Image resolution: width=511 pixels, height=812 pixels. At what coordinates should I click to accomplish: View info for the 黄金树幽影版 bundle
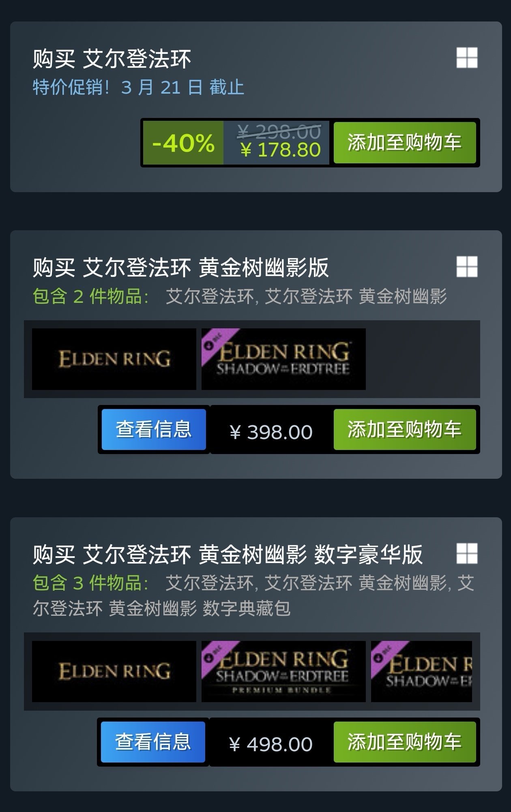tap(154, 429)
